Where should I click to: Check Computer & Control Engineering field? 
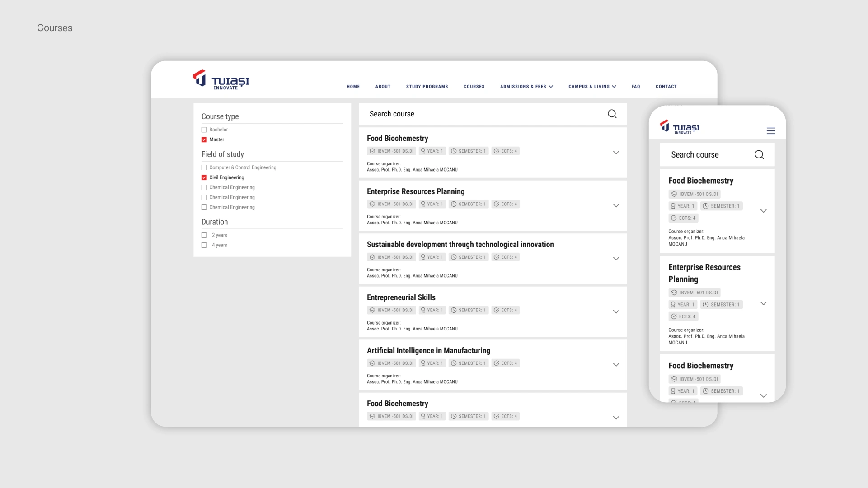[204, 167]
